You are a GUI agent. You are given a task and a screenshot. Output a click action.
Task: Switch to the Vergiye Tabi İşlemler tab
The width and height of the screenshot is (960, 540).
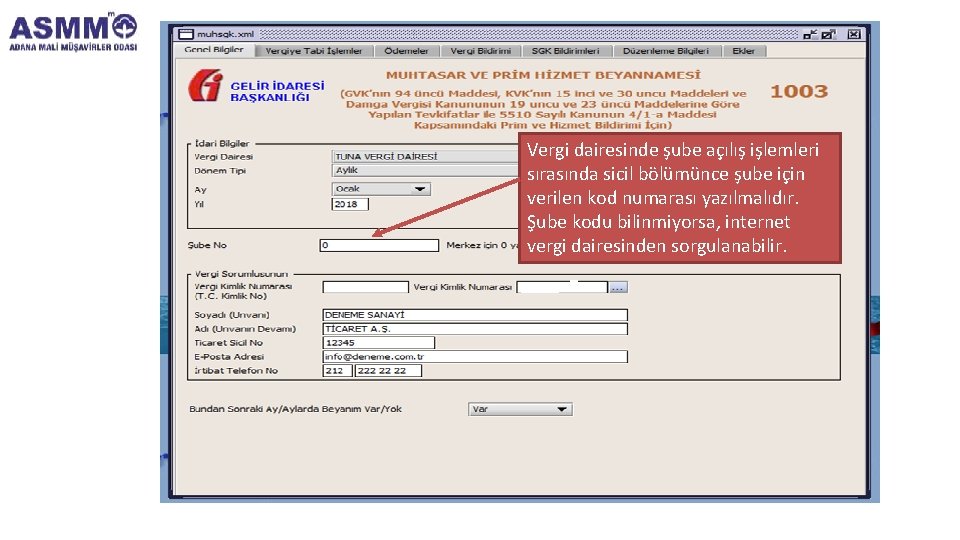coord(314,51)
